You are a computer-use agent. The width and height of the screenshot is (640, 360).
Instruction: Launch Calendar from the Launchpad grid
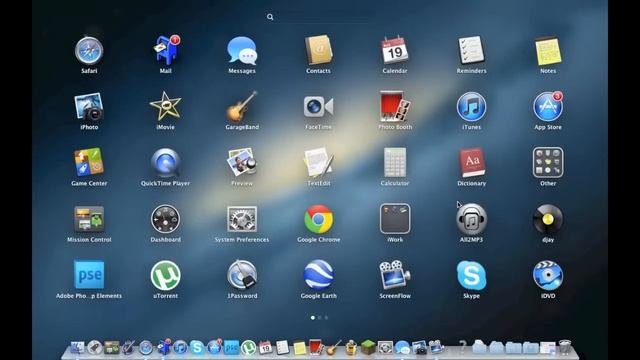(395, 50)
